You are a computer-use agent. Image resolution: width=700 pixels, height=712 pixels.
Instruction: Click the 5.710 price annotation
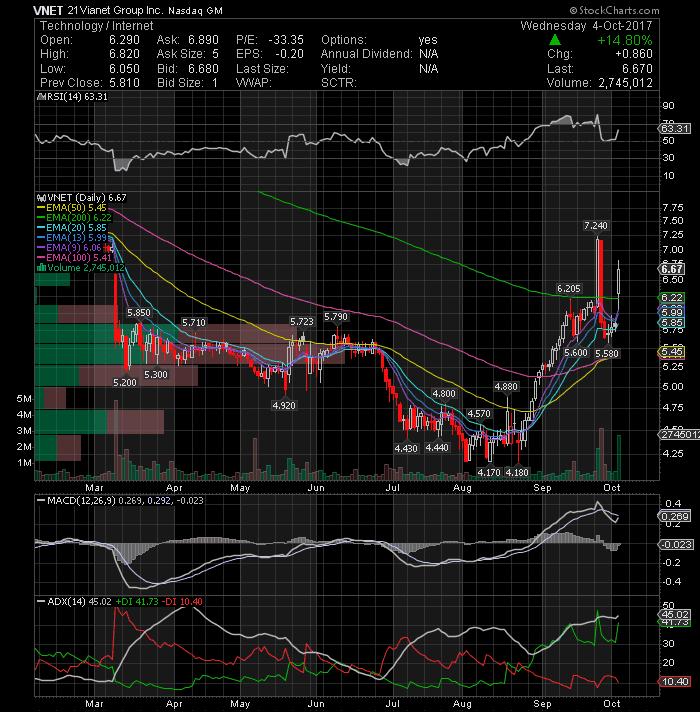[x=194, y=323]
